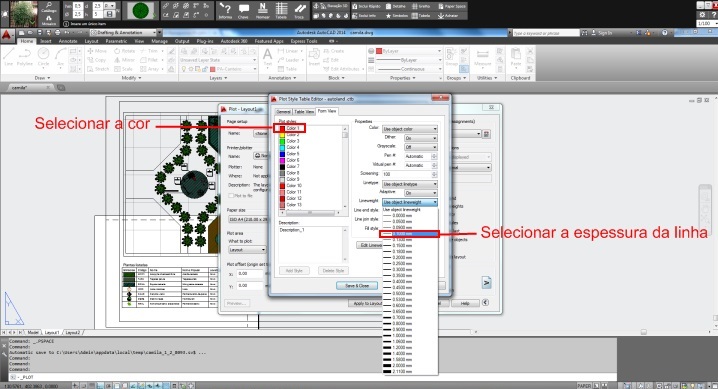718x389 pixels.
Task: Choose the 2.1100 mm lineweight
Action: point(410,372)
